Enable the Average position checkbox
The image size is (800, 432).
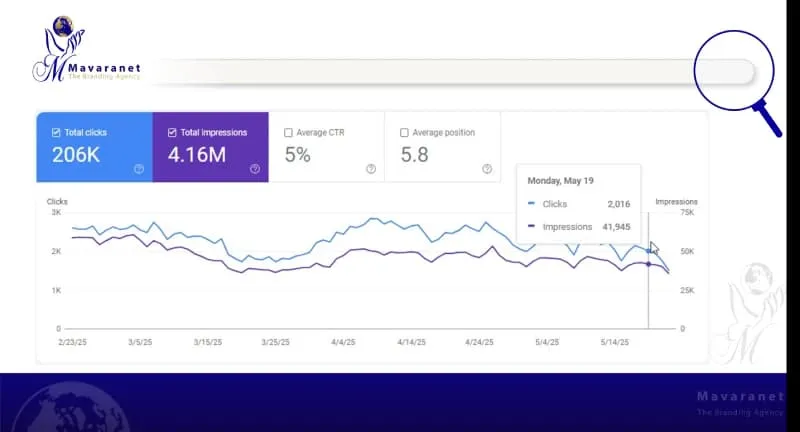coord(404,132)
